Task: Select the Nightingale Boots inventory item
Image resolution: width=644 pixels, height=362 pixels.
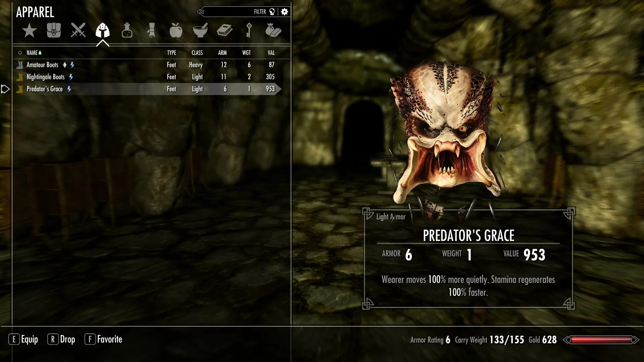Action: pyautogui.click(x=46, y=77)
